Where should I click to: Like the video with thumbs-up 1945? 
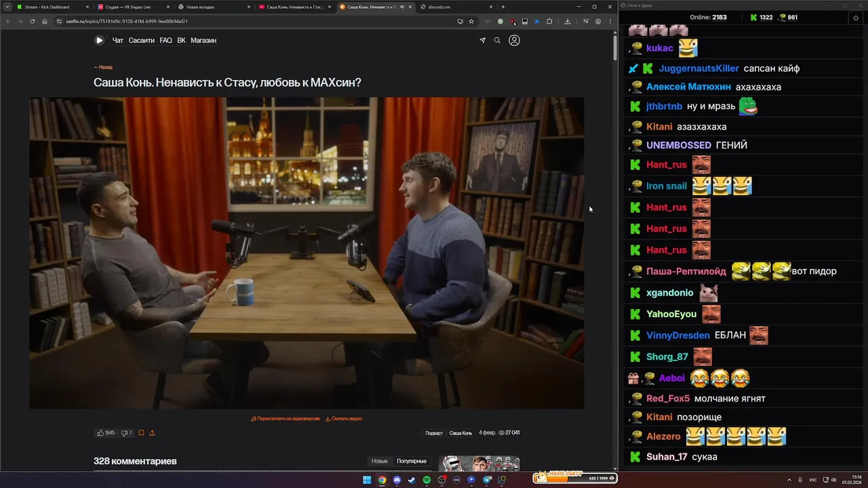coord(106,432)
